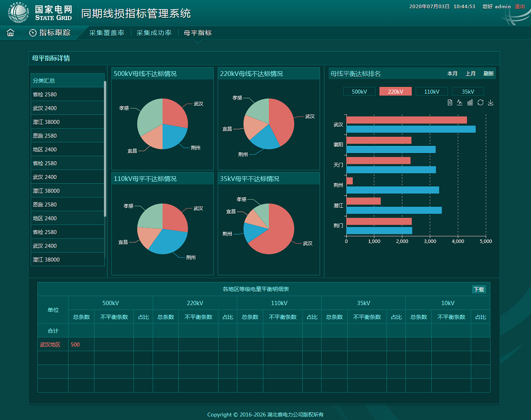Click 孝感 slice in 35kV pie chart
531x420 pixels.
point(263,213)
